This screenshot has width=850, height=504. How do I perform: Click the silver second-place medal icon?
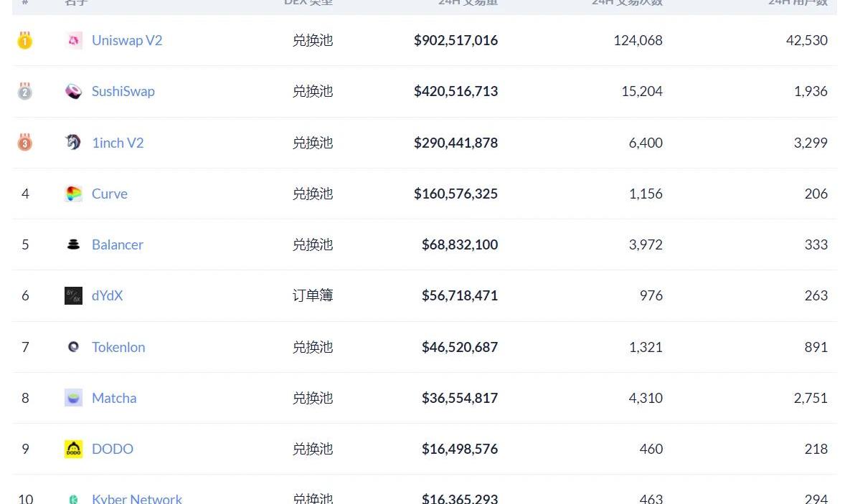coord(25,91)
